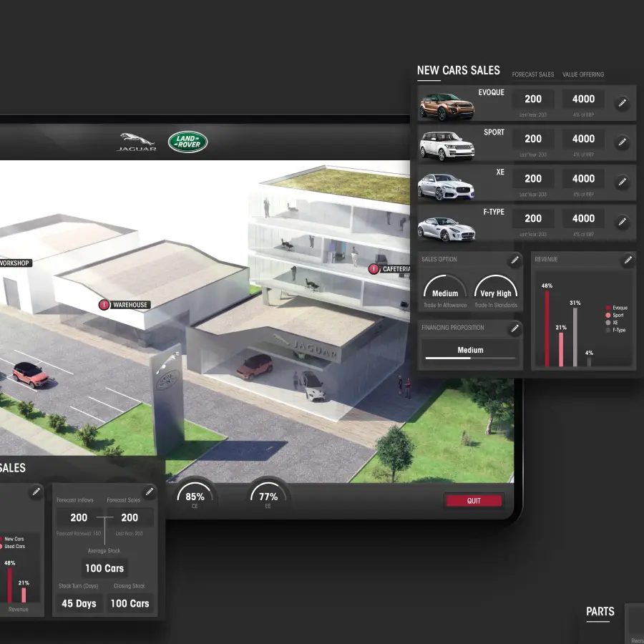Click the 31% revenue bar for XE

click(575, 337)
